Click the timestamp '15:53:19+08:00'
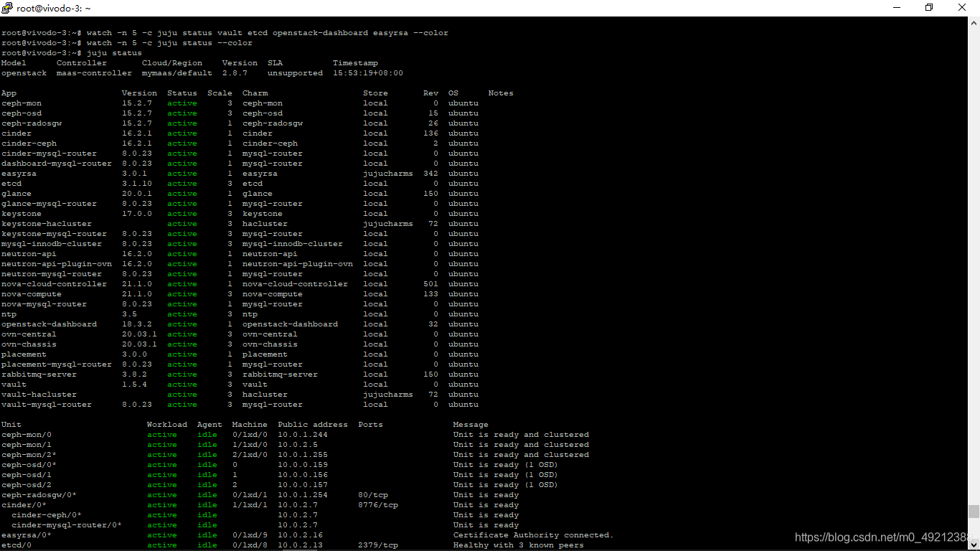 point(368,73)
